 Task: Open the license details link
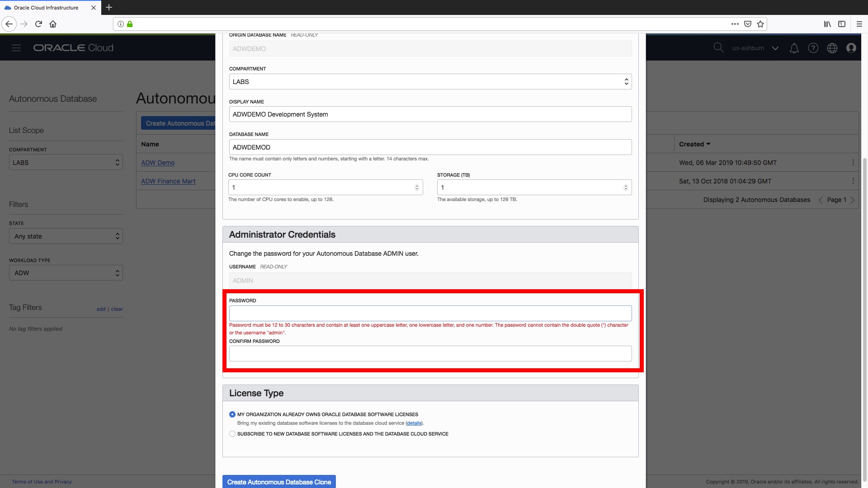click(x=414, y=423)
